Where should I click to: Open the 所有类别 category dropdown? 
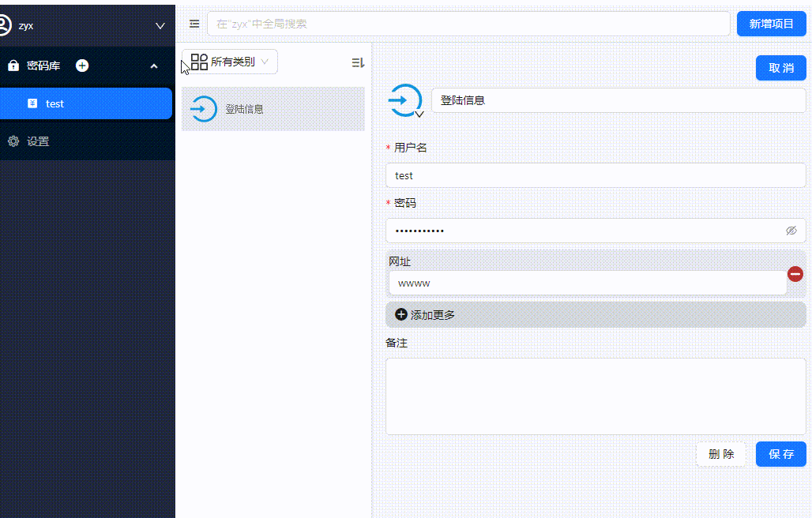point(230,62)
